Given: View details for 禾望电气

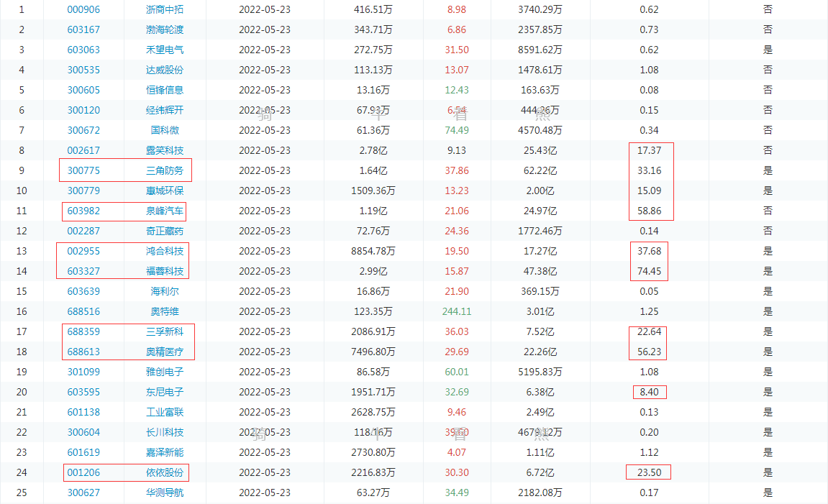Looking at the screenshot, I should point(165,50).
